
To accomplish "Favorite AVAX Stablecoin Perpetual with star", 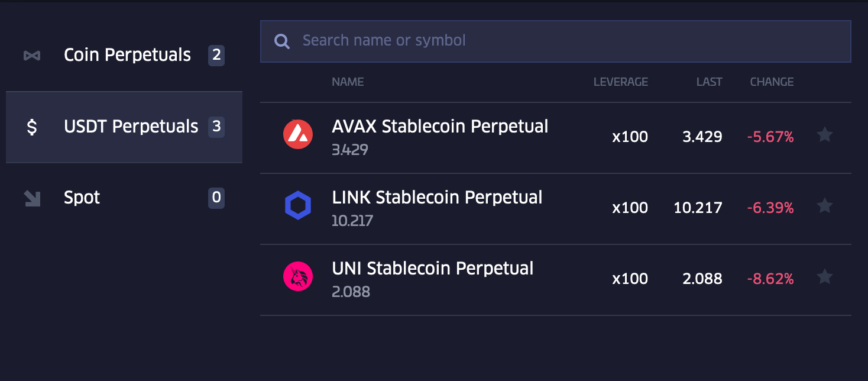I will point(824,135).
